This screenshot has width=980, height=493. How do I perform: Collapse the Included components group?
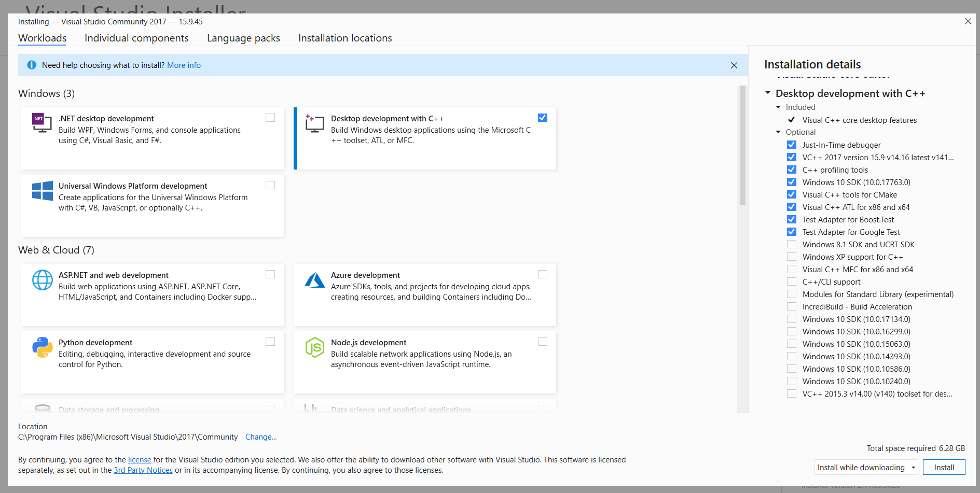[778, 107]
